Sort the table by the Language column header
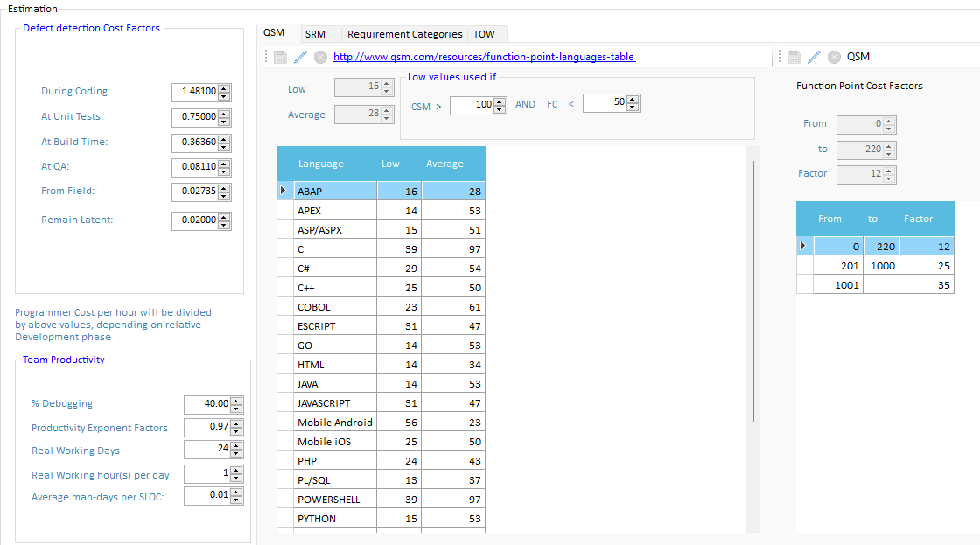 pyautogui.click(x=320, y=164)
